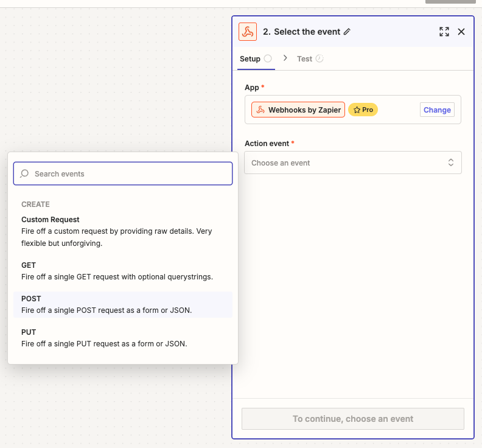Expand the step panel to full screen

point(444,32)
